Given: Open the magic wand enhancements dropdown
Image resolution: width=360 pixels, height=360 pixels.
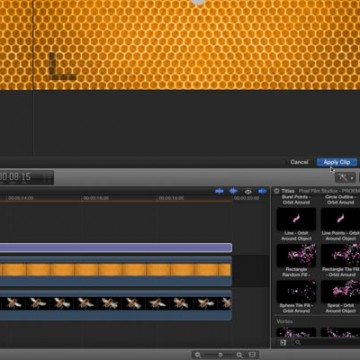Looking at the screenshot, I should 345,178.
